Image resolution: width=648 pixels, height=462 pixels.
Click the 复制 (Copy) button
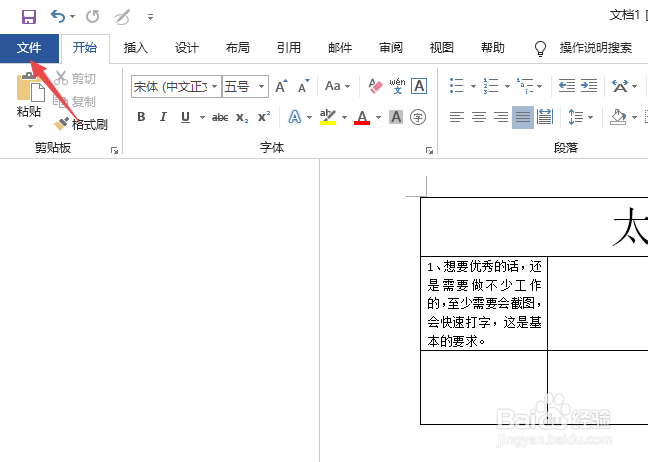[x=75, y=101]
